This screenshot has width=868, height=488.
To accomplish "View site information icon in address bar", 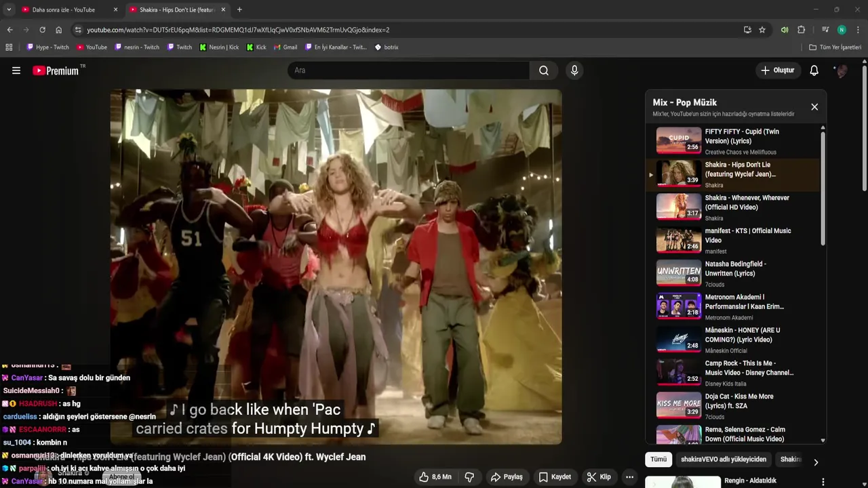I will pyautogui.click(x=78, y=30).
